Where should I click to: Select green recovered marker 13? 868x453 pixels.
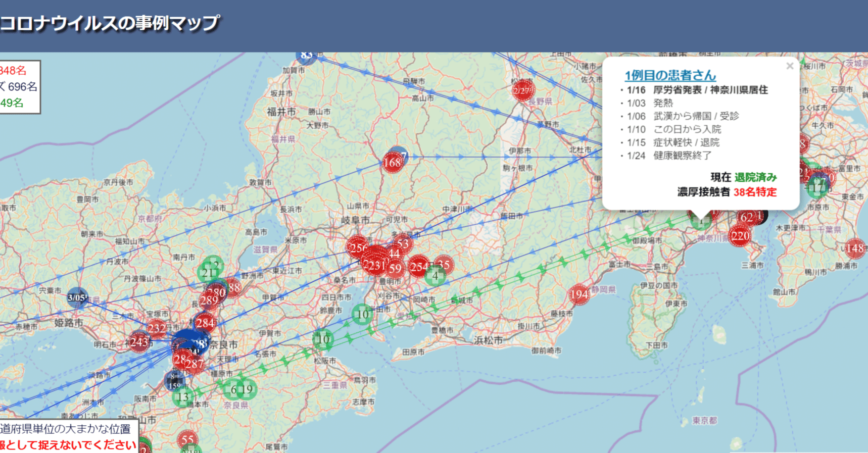click(x=182, y=397)
